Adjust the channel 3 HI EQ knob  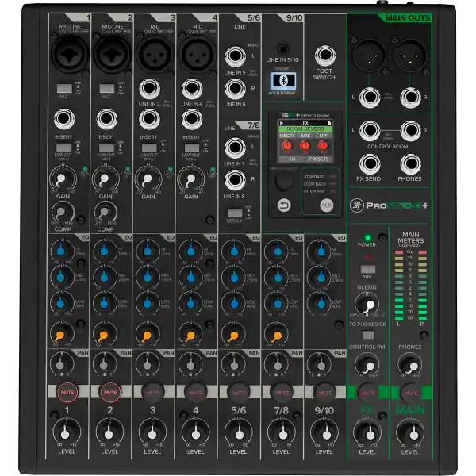click(x=148, y=251)
